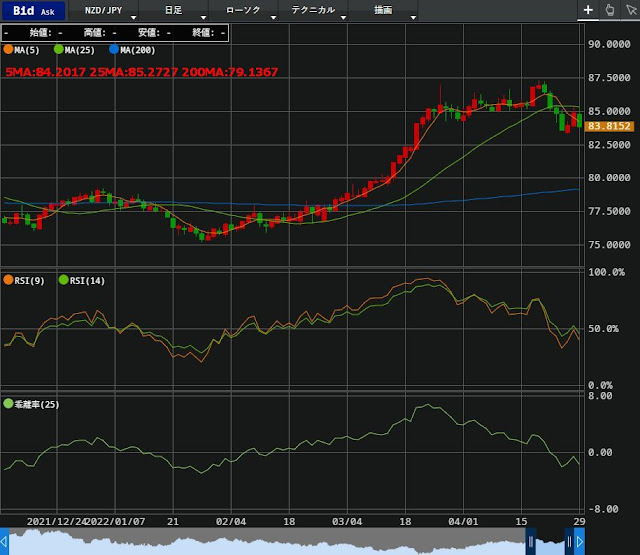Click the 安値 low price field
This screenshot has width=640, height=555.
[x=154, y=33]
